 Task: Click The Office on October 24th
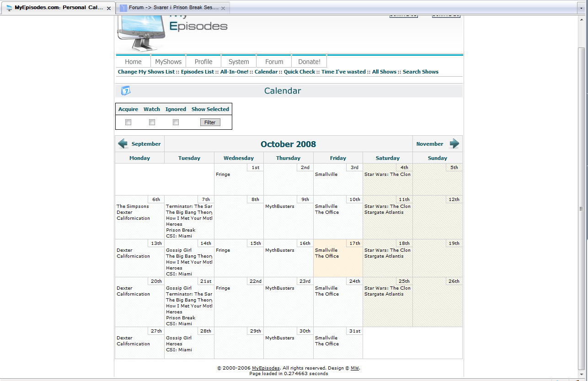[327, 294]
